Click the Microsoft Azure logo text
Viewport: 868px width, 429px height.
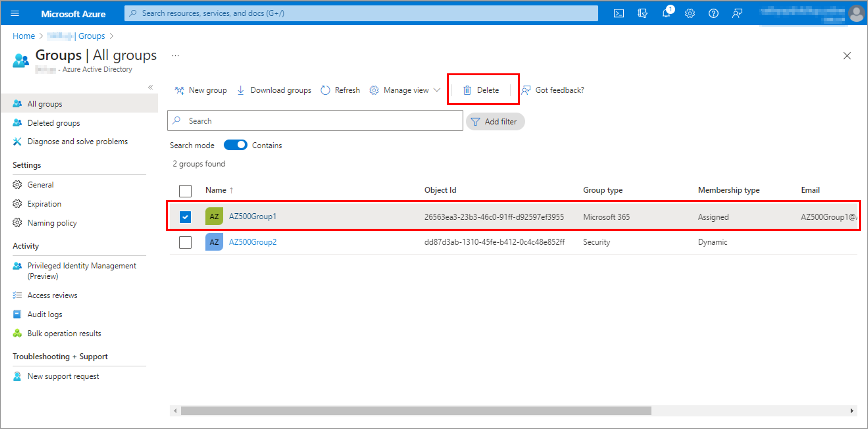(x=73, y=14)
